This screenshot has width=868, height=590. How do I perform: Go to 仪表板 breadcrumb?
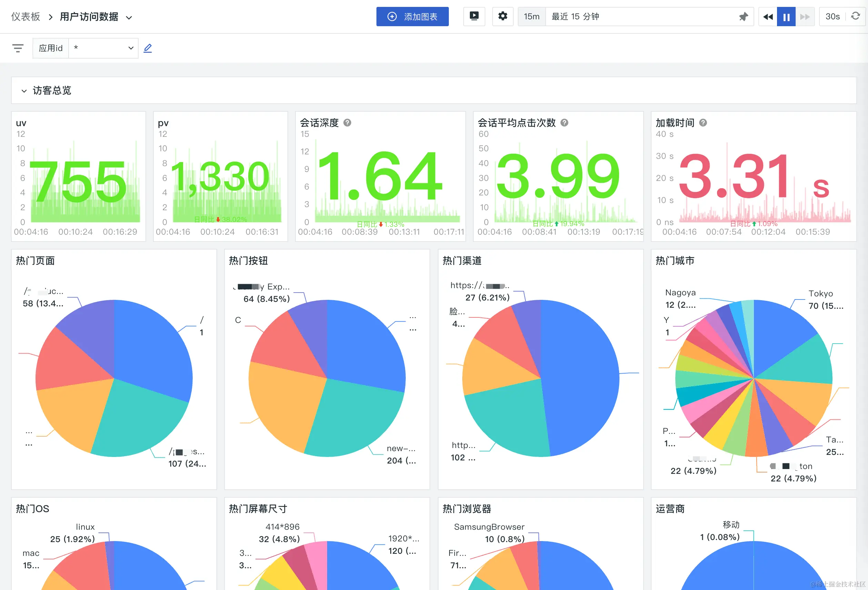pyautogui.click(x=26, y=17)
